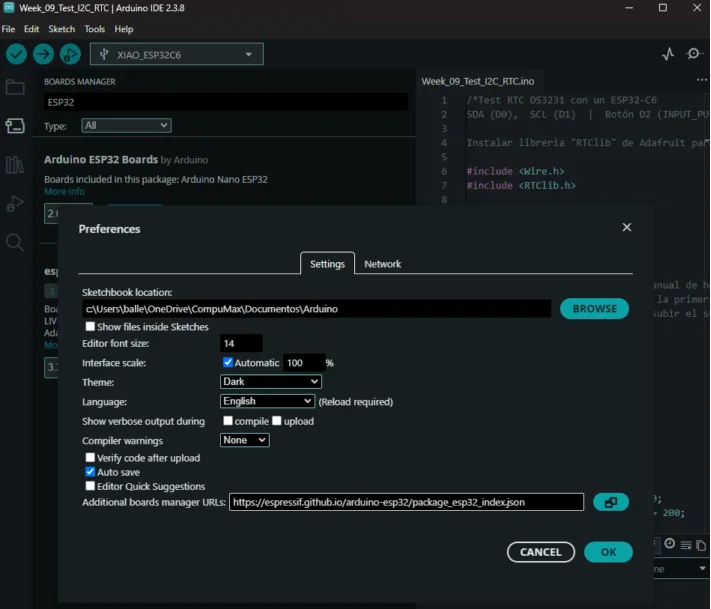Click the Boards Manager search field with ESP32
This screenshot has height=609, width=711.
(226, 102)
